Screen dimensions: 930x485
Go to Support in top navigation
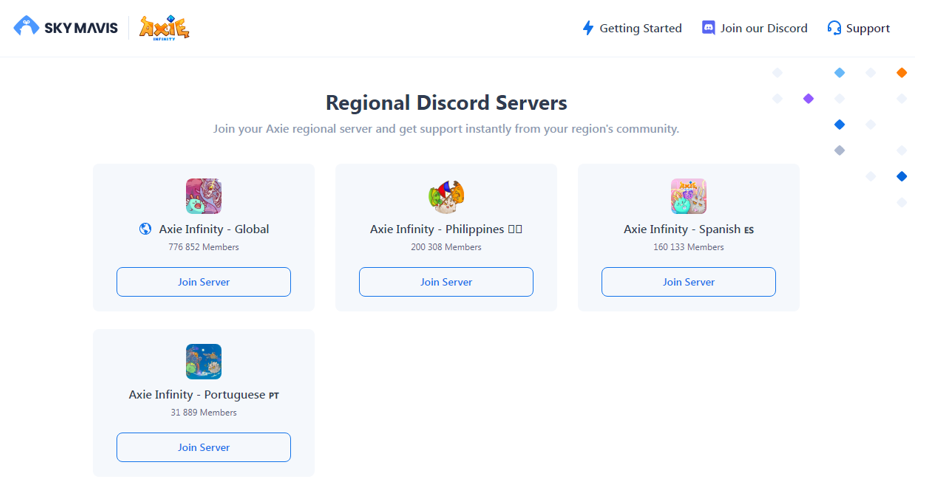click(x=868, y=28)
